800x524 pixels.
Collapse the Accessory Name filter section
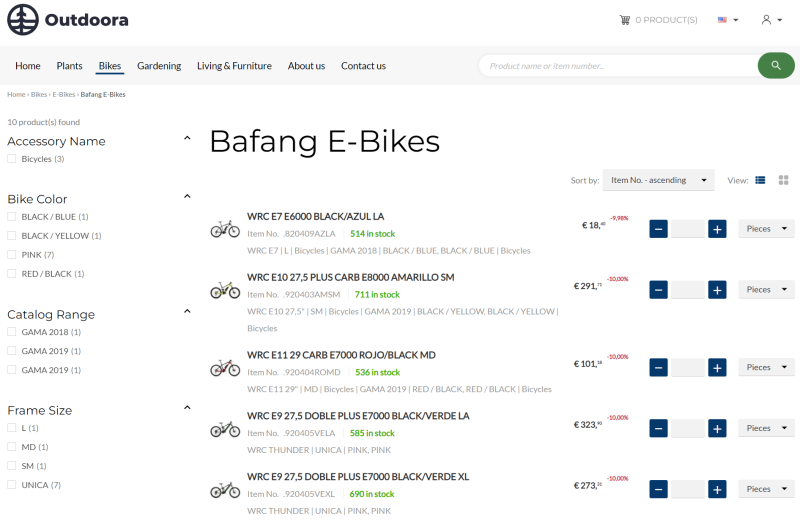(187, 138)
